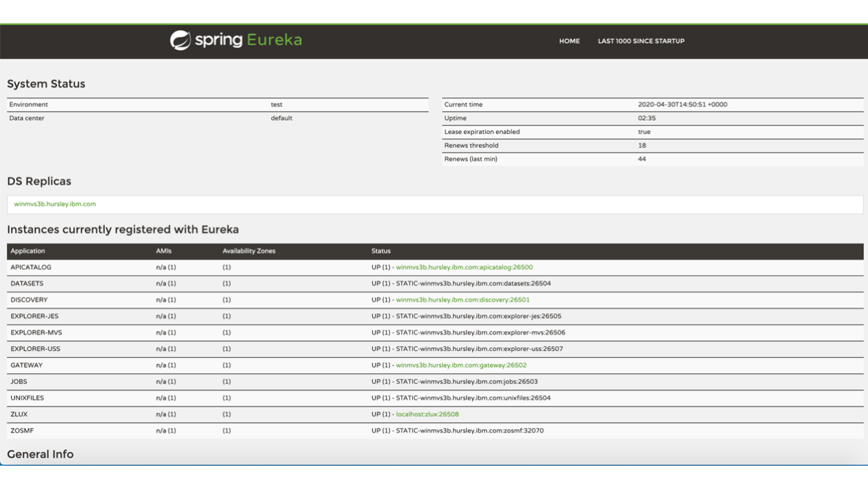Select the DATASETS application row
The height and width of the screenshot is (489, 868).
click(x=29, y=283)
